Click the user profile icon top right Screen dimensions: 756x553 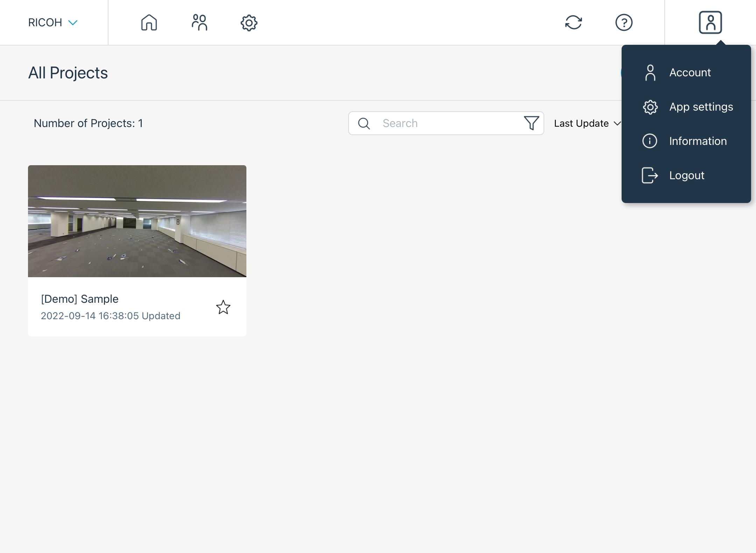[x=710, y=23]
